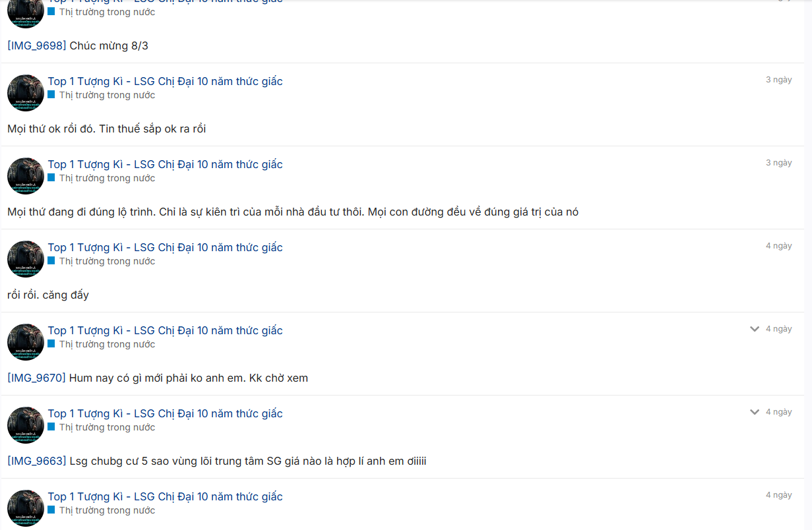Click '4 ngày' timestamp on 'căng đấy' post
Image resolution: width=812 pixels, height=530 pixels.
click(778, 246)
